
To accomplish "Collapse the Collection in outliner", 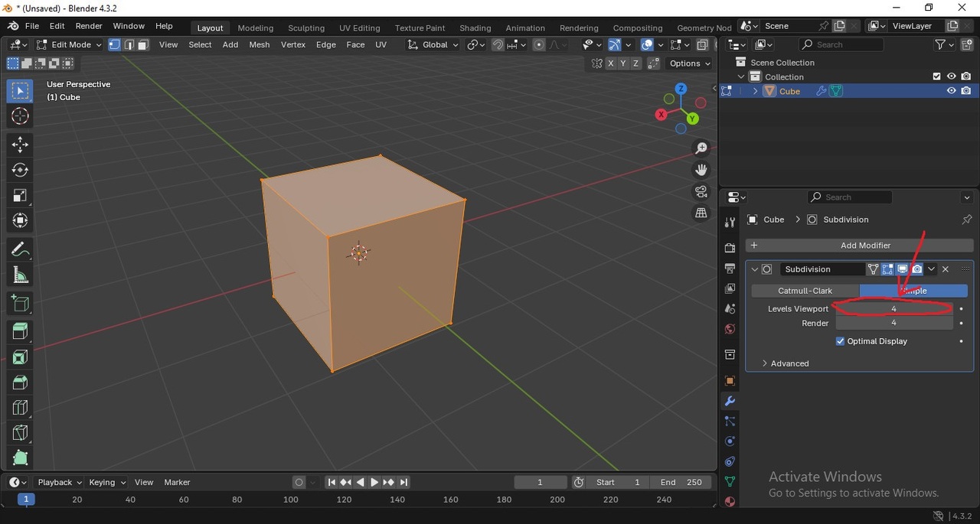I will (741, 76).
